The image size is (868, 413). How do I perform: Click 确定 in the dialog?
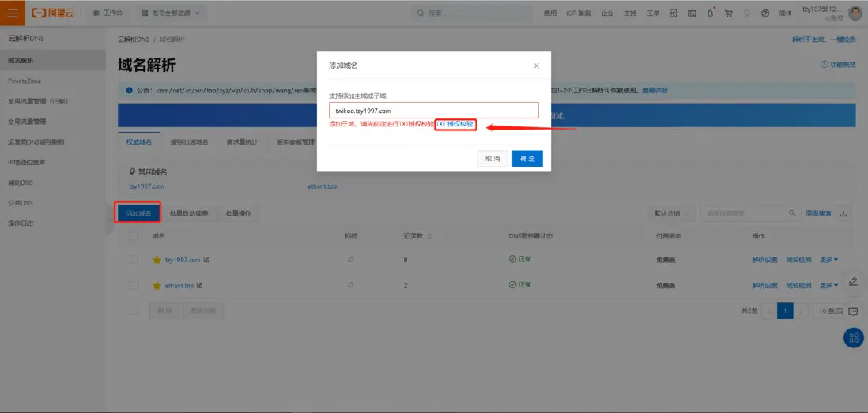(x=527, y=159)
